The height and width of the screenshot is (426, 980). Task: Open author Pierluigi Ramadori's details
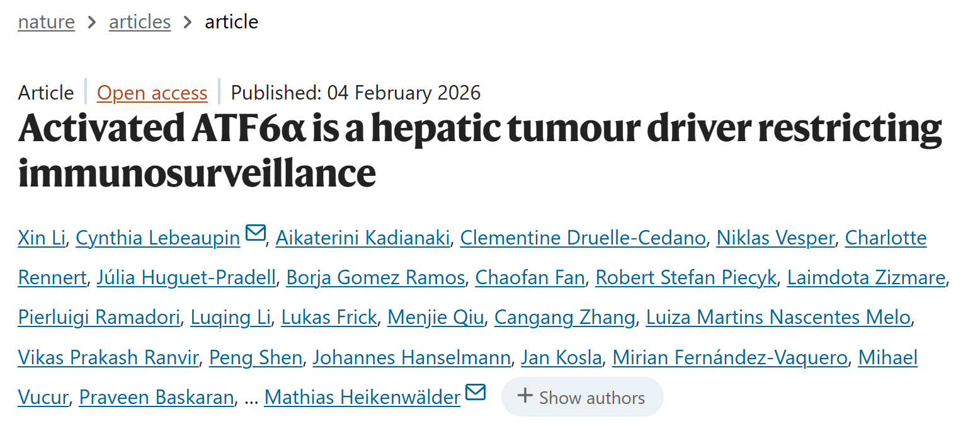(99, 318)
